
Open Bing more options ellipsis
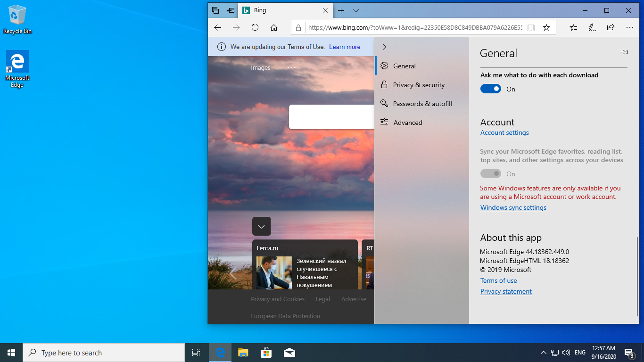coord(291,67)
